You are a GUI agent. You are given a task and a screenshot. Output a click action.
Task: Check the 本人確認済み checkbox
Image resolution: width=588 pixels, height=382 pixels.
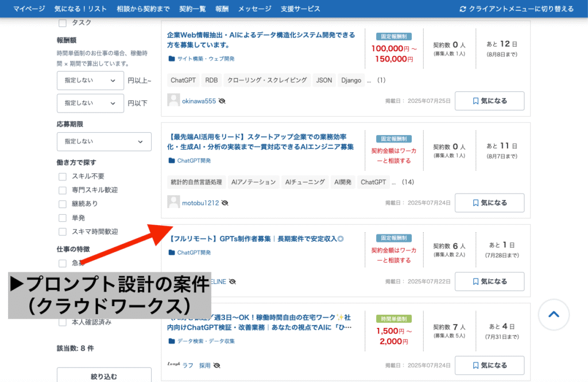point(63,322)
